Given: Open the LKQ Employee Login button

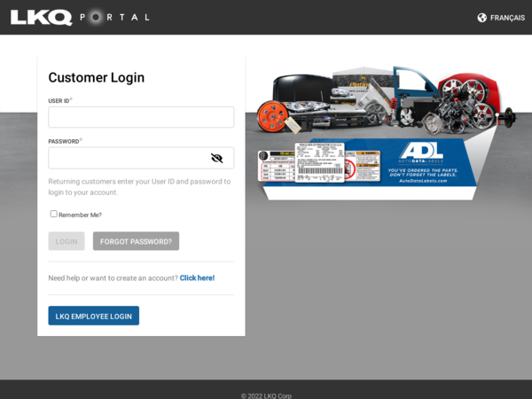Looking at the screenshot, I should [x=94, y=316].
